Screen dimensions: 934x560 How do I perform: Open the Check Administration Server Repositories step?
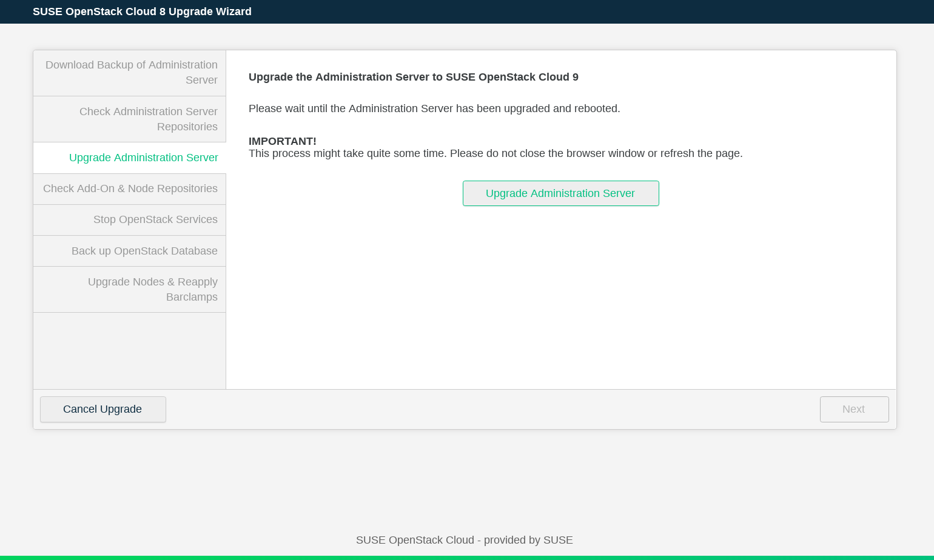(x=148, y=119)
